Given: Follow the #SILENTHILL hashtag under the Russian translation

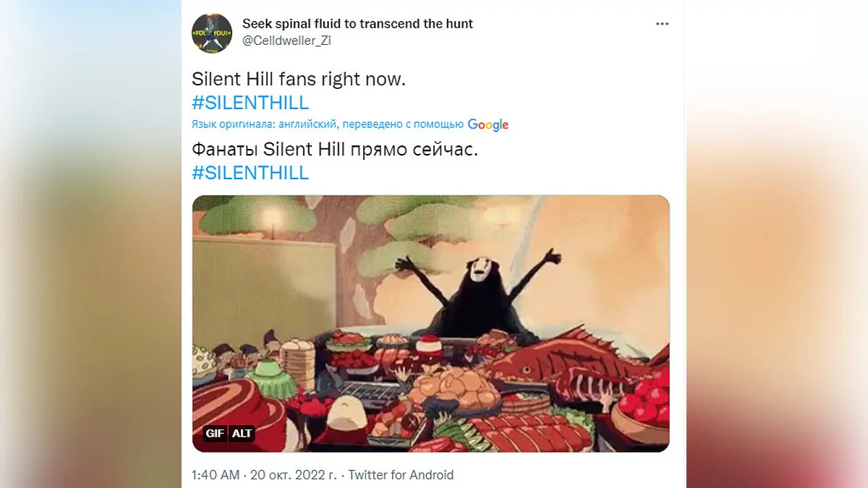Looking at the screenshot, I should pyautogui.click(x=250, y=173).
